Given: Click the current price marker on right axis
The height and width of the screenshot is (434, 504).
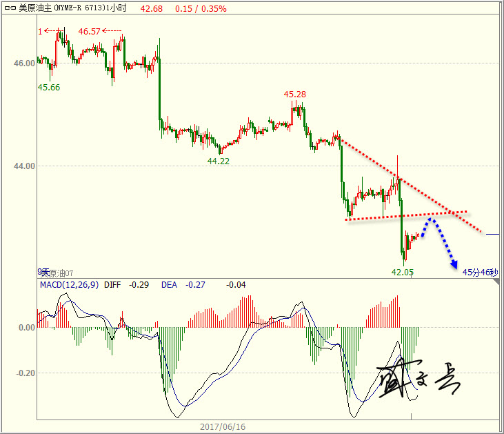Looking at the screenshot, I should tap(492, 235).
